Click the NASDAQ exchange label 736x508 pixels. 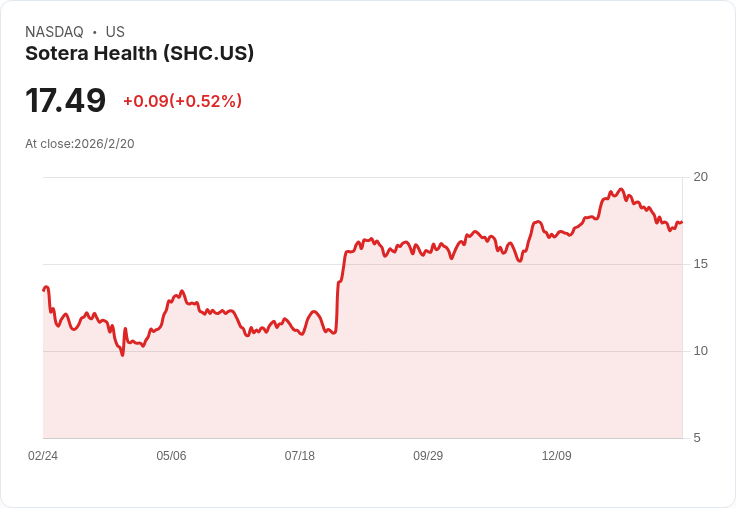click(54, 32)
